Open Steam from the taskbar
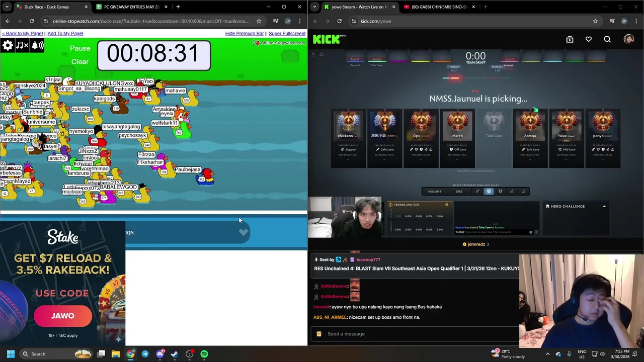Image resolution: width=644 pixels, height=362 pixels. (x=175, y=354)
